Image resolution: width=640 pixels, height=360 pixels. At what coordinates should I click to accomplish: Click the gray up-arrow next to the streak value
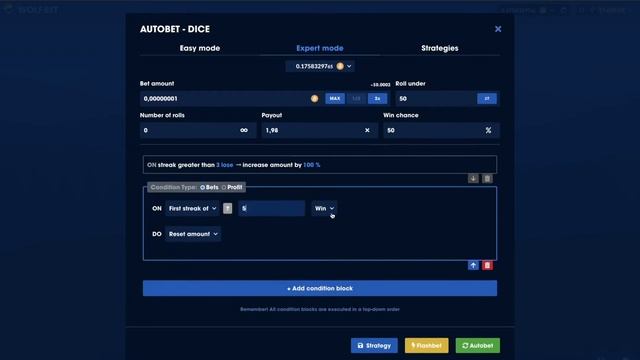point(227,209)
